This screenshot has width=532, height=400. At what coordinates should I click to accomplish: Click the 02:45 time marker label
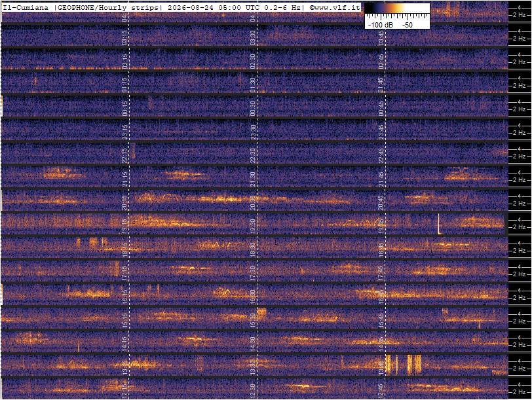point(381,62)
